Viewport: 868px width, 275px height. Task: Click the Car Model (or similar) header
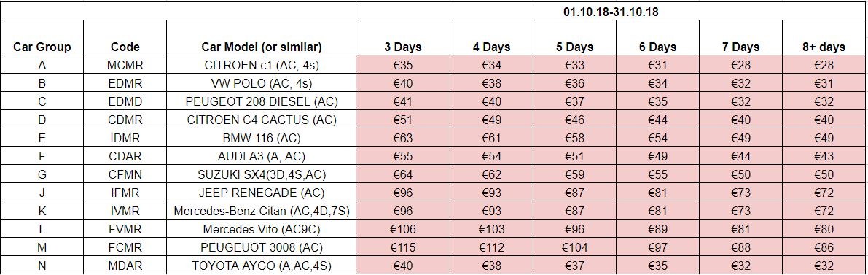click(x=262, y=47)
